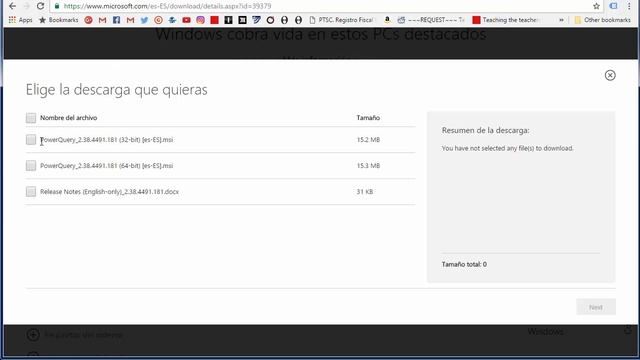Check the Release Notes docx checkbox
The width and height of the screenshot is (640, 360).
tap(31, 191)
